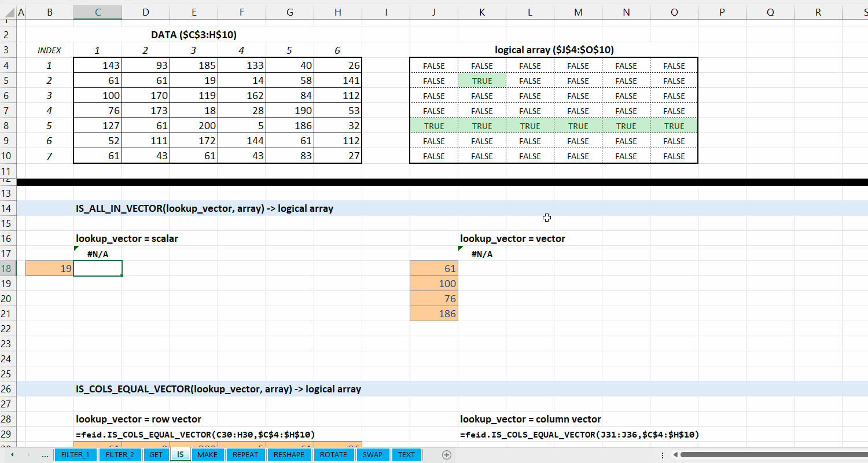Image resolution: width=868 pixels, height=463 pixels.
Task: Click the Select All corner triangle
Action: (x=8, y=12)
